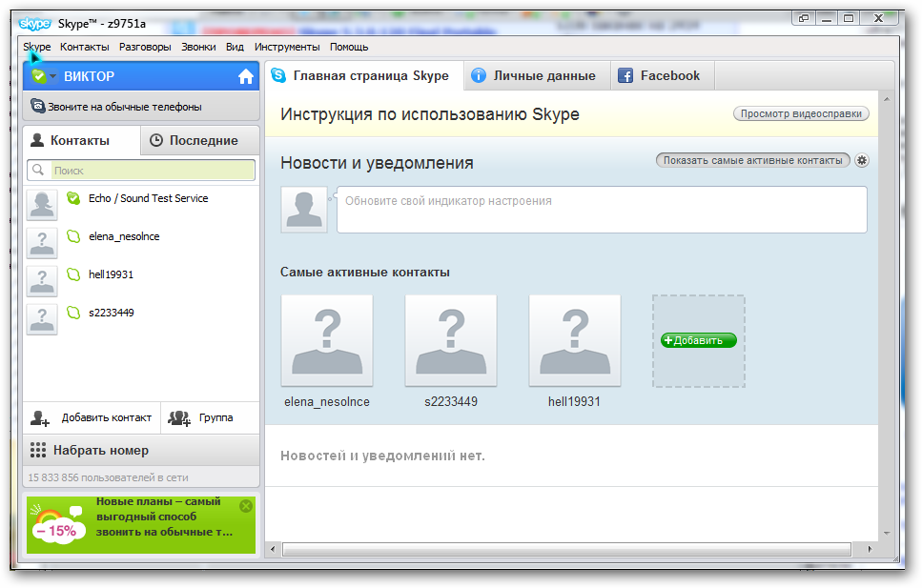Screen dimensions: 922x588
Task: Click the Skype S icon on home tab
Action: point(278,75)
